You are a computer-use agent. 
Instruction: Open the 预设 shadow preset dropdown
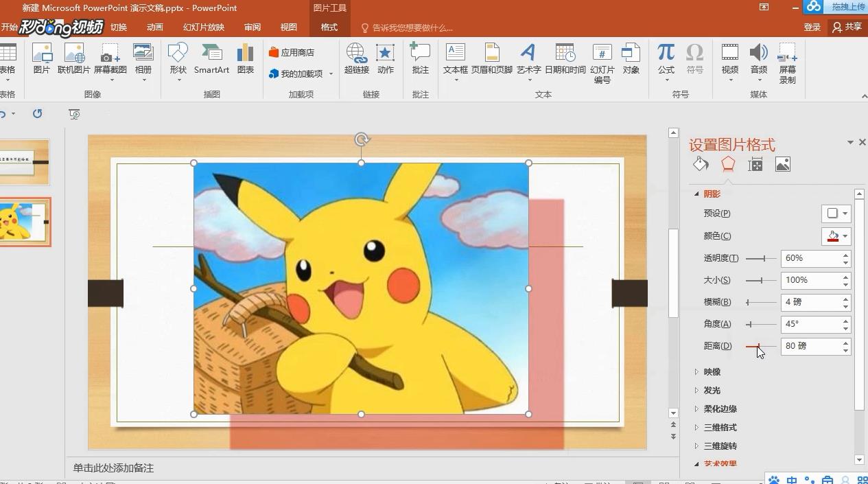[836, 214]
